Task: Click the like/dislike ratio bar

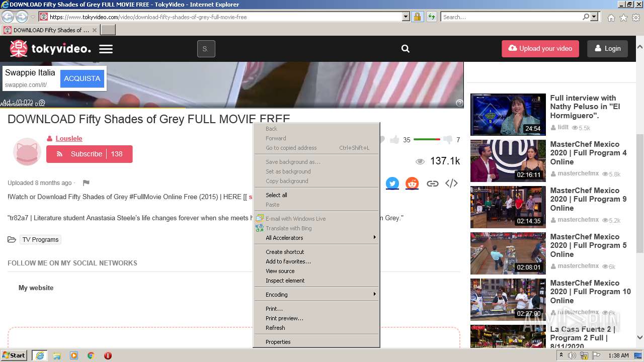Action: click(427, 139)
